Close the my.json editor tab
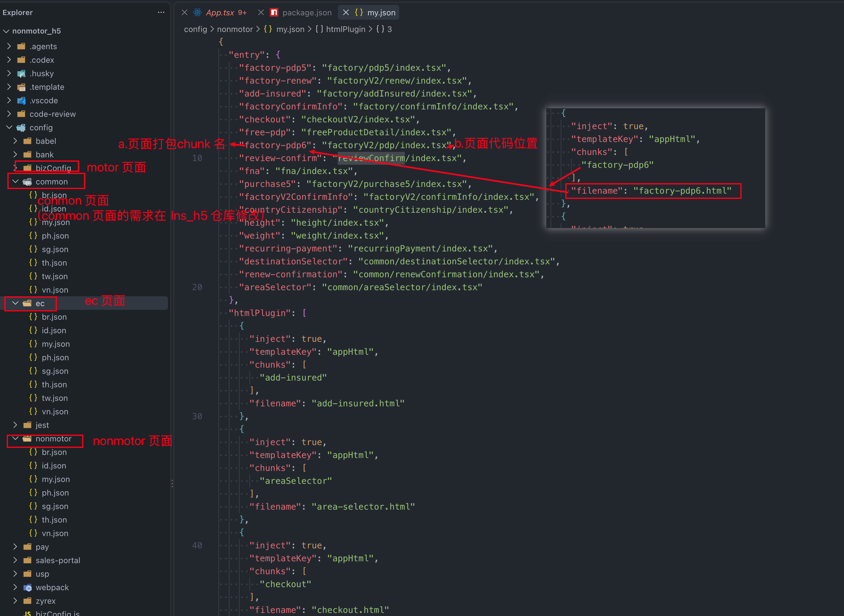 coord(346,12)
